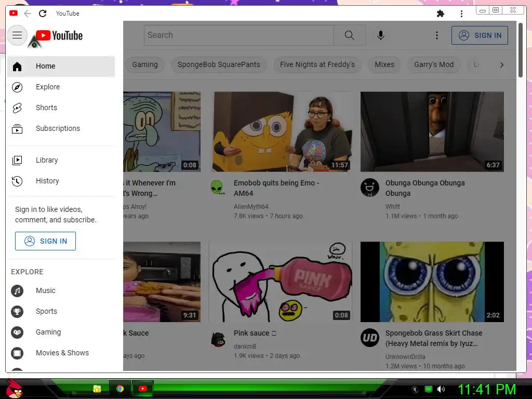The height and width of the screenshot is (399, 532).
Task: Open History in the sidebar
Action: coord(61,181)
